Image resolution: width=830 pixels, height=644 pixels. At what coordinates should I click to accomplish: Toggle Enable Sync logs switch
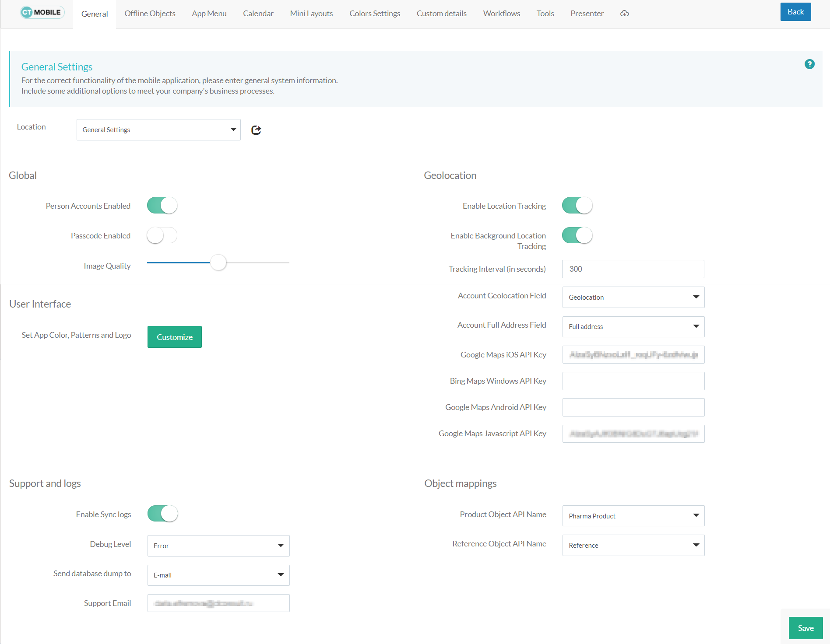pos(162,514)
